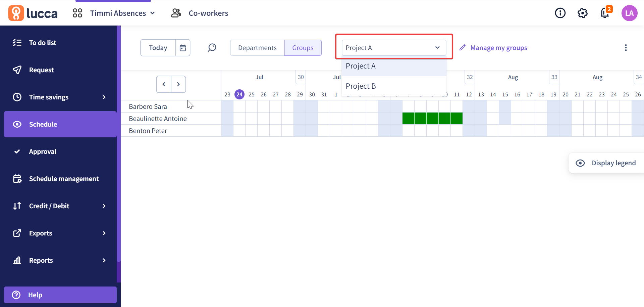The image size is (644, 307).
Task: Switch to Departments view
Action: pyautogui.click(x=257, y=48)
